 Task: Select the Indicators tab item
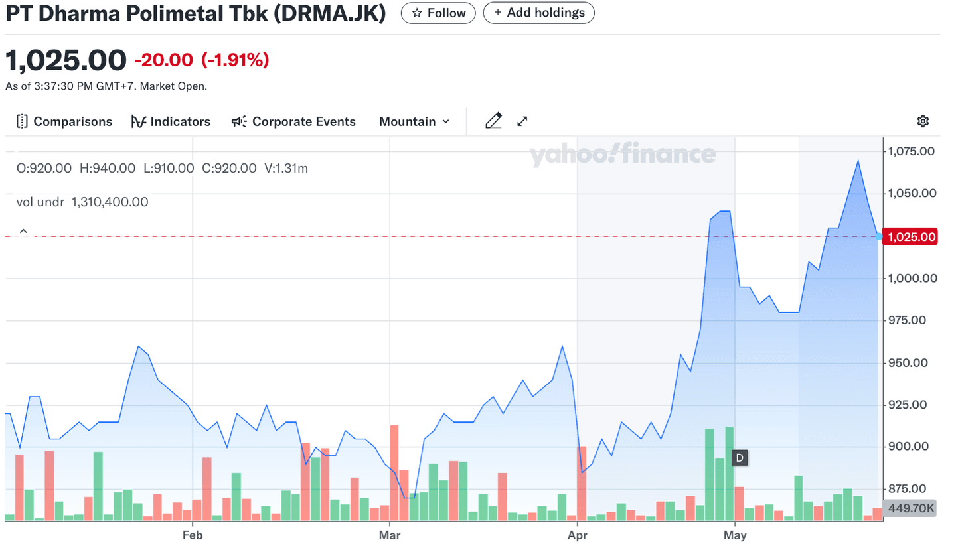point(171,121)
